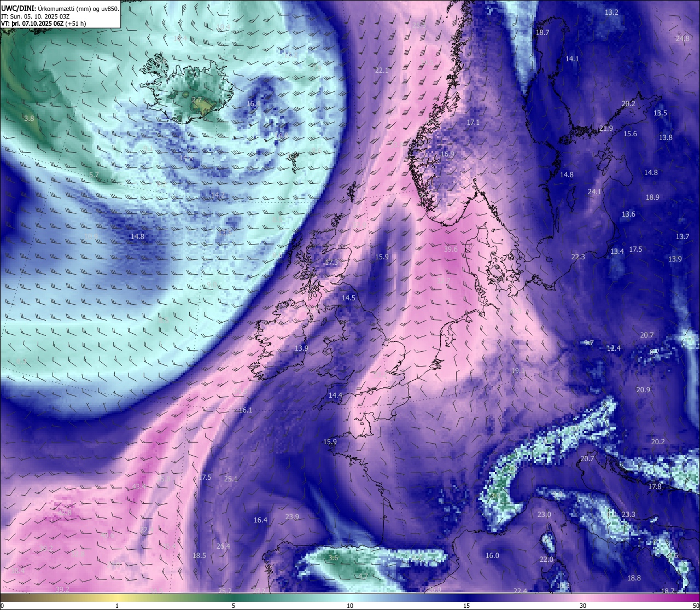Click the 38.4 value label
The width and height of the screenshot is (700, 610).
click(x=18, y=571)
